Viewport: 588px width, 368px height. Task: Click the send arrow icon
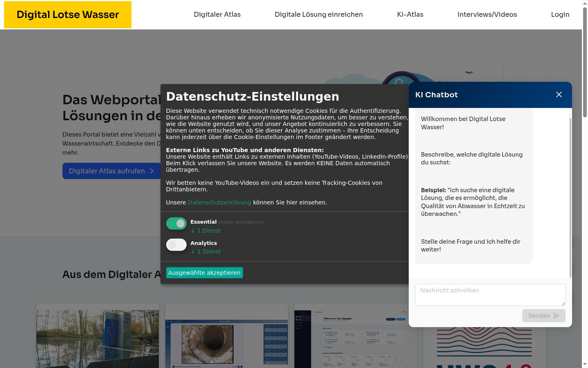pyautogui.click(x=556, y=316)
